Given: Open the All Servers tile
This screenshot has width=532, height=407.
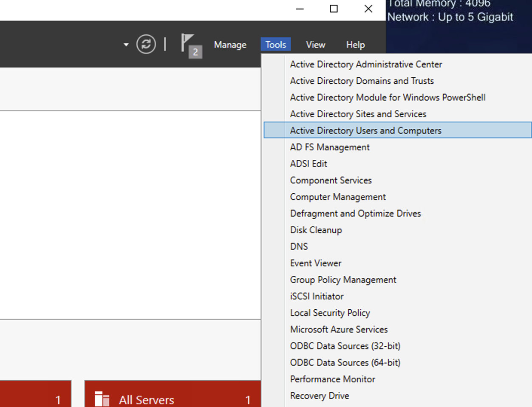Looking at the screenshot, I should [x=173, y=394].
